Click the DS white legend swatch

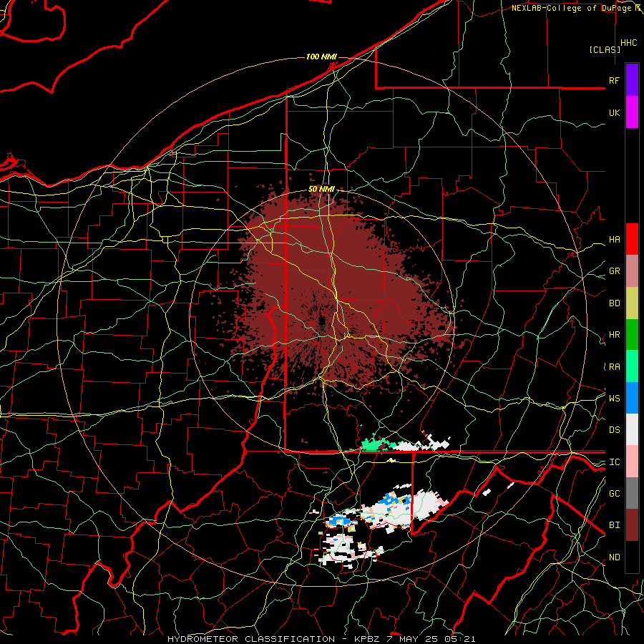(632, 429)
